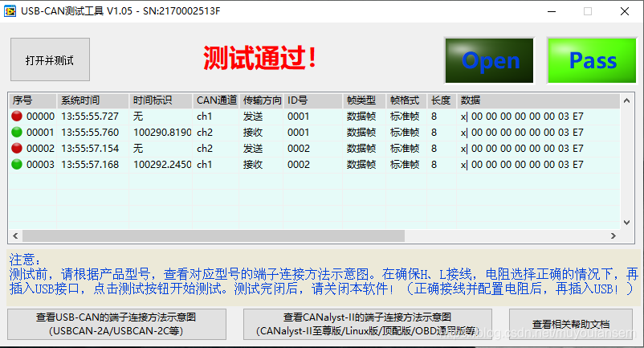
Task: Select timestamp 100292.2450 cell
Action: click(x=162, y=164)
